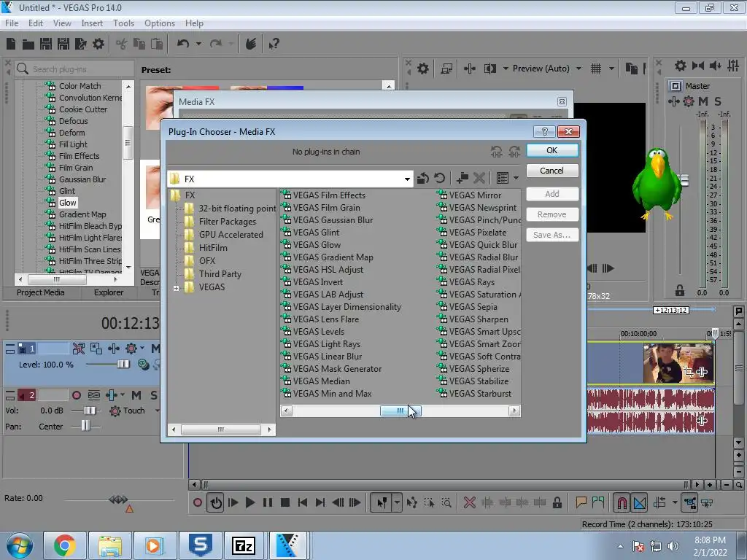Click Refresh icon in Plug-In Chooser

pyautogui.click(x=440, y=179)
